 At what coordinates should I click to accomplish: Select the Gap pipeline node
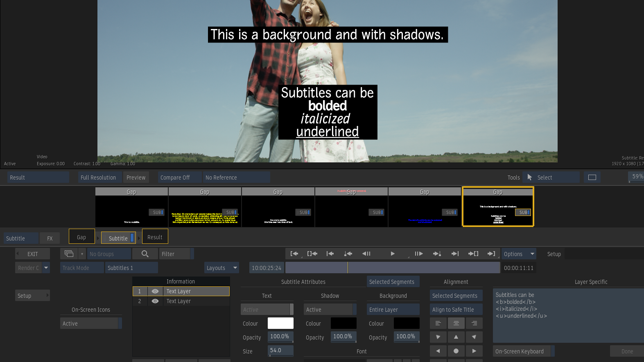pos(81,237)
